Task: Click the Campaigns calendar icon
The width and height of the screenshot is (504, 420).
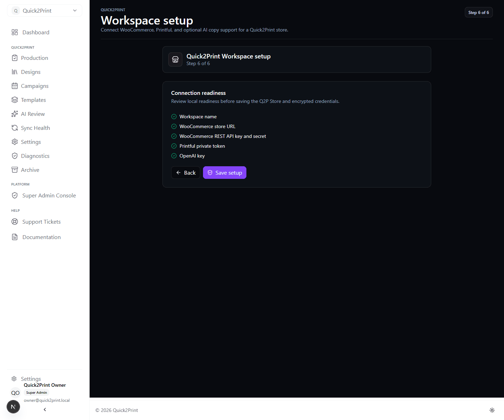Action: pos(15,86)
